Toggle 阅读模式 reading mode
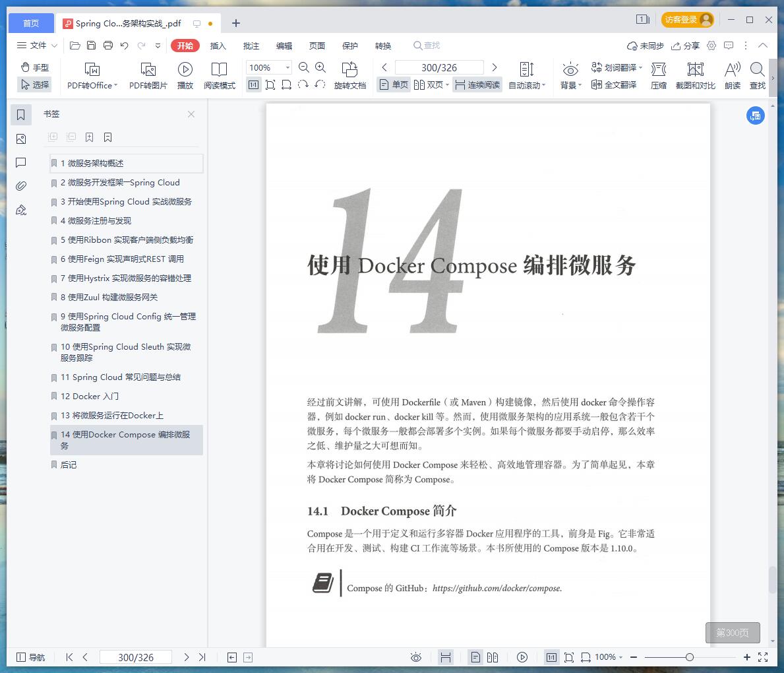 click(x=220, y=76)
